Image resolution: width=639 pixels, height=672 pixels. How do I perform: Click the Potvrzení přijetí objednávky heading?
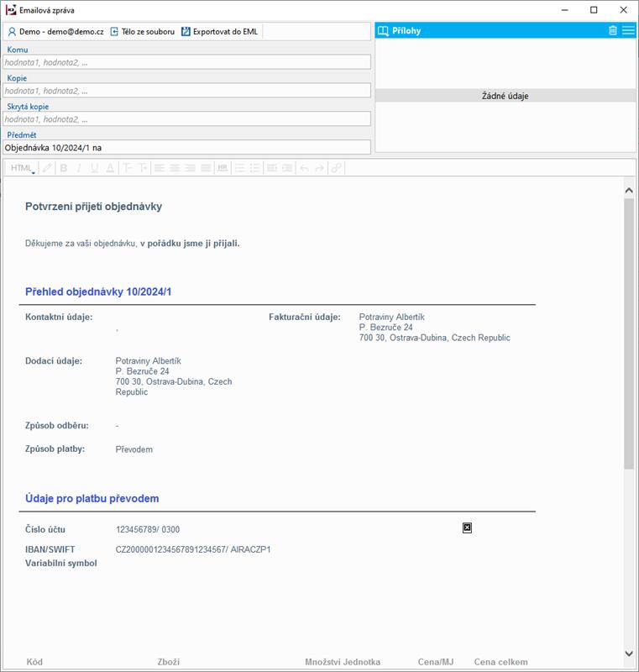click(94, 207)
